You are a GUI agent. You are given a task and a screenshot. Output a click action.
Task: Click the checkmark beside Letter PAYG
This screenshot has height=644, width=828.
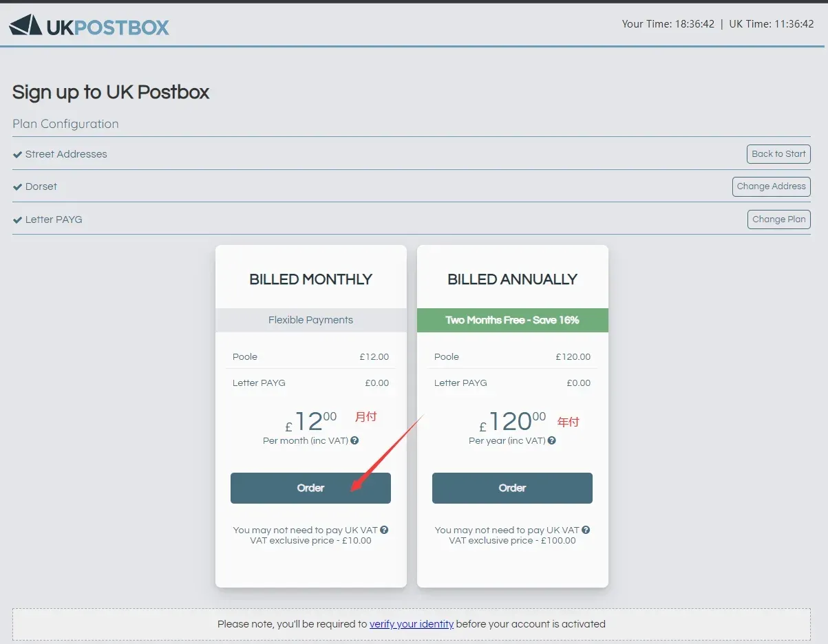(17, 219)
